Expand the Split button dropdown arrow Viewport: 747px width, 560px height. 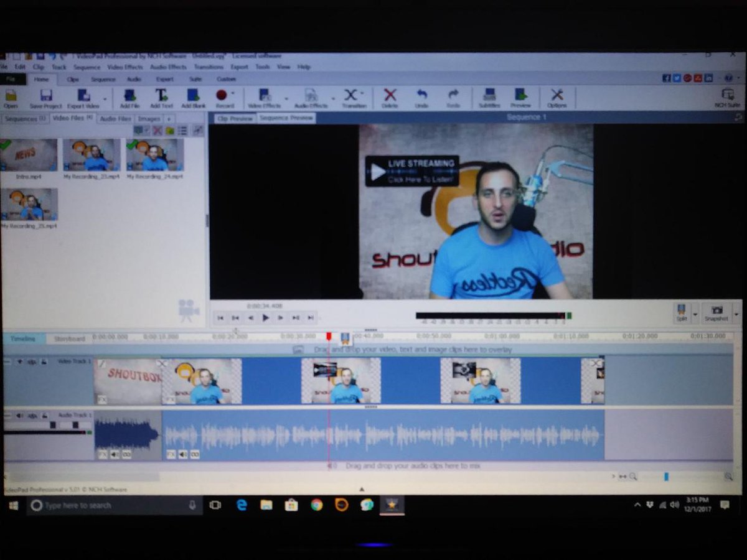(695, 314)
